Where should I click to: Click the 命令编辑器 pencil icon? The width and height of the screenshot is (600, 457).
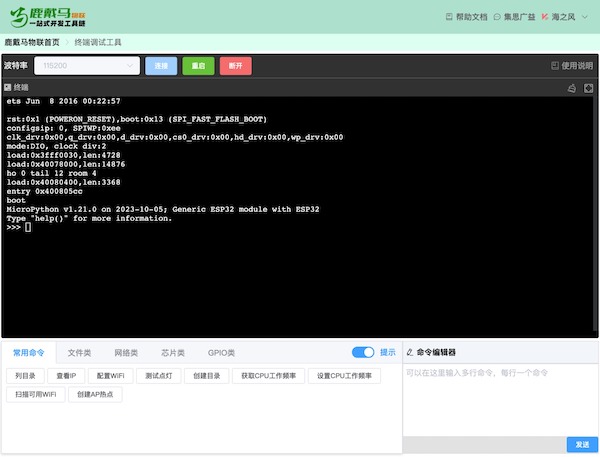(x=409, y=353)
